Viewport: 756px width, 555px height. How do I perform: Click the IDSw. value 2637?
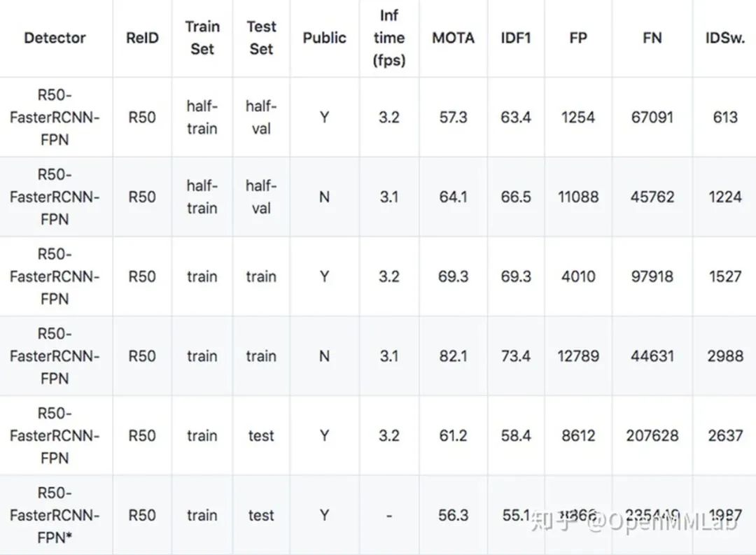(724, 435)
